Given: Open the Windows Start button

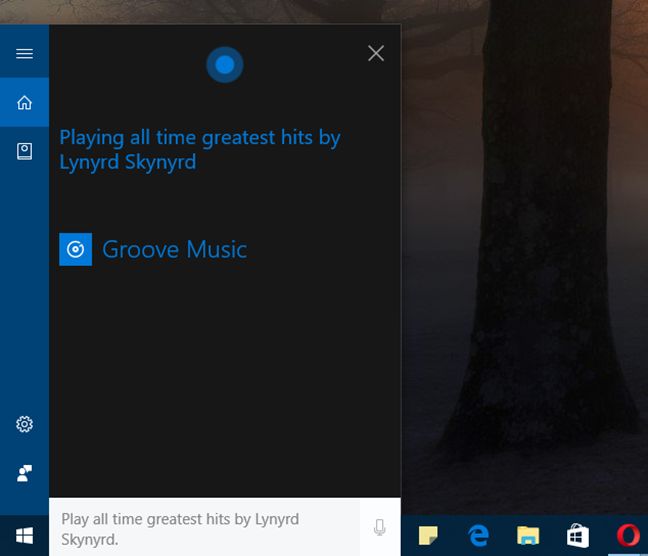Looking at the screenshot, I should [24, 536].
